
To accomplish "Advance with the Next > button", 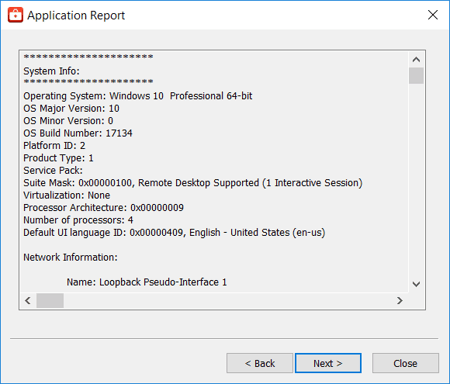I will point(328,363).
